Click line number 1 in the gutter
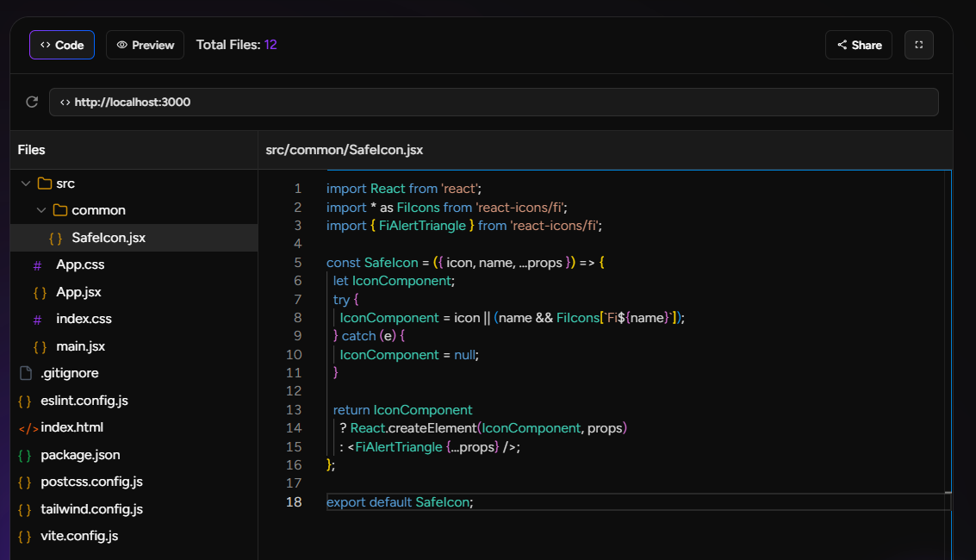This screenshot has height=560, width=976. (x=297, y=189)
